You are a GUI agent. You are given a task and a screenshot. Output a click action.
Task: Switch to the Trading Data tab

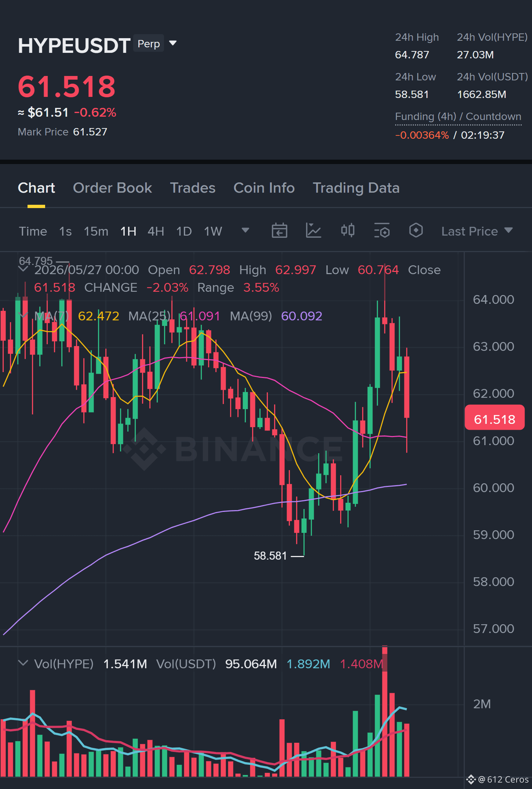pos(356,188)
